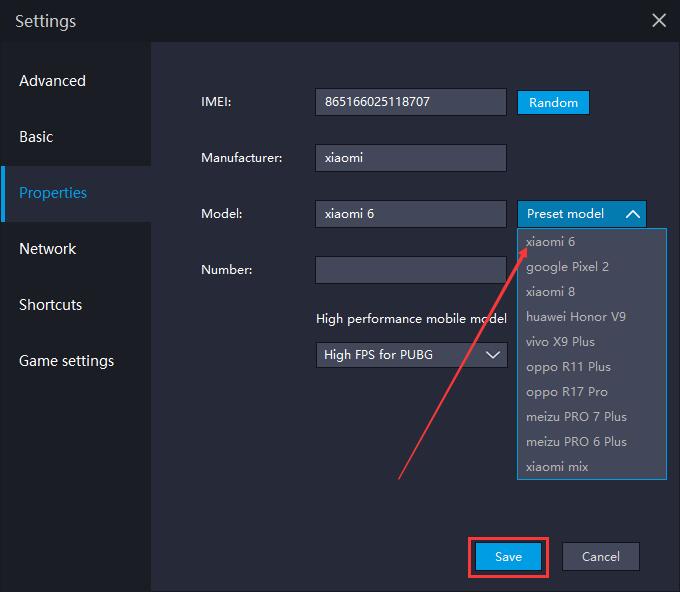Click the IMEI input field

tap(411, 102)
